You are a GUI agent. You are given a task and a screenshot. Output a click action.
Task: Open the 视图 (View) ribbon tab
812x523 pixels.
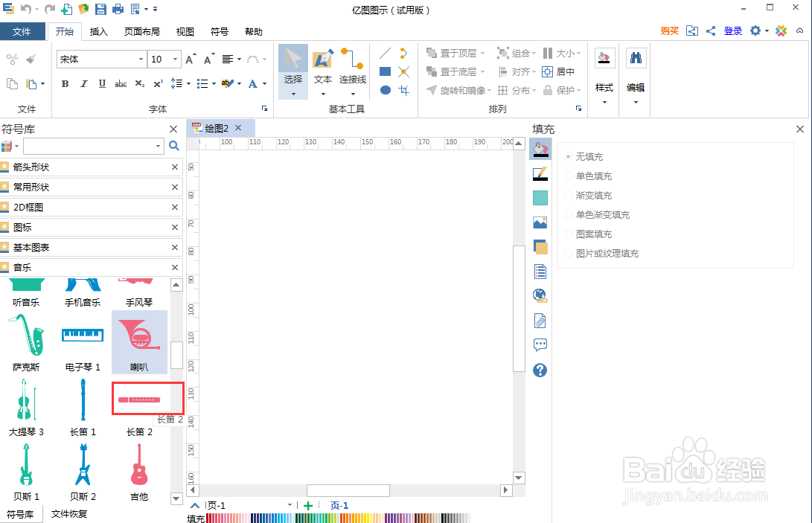185,31
